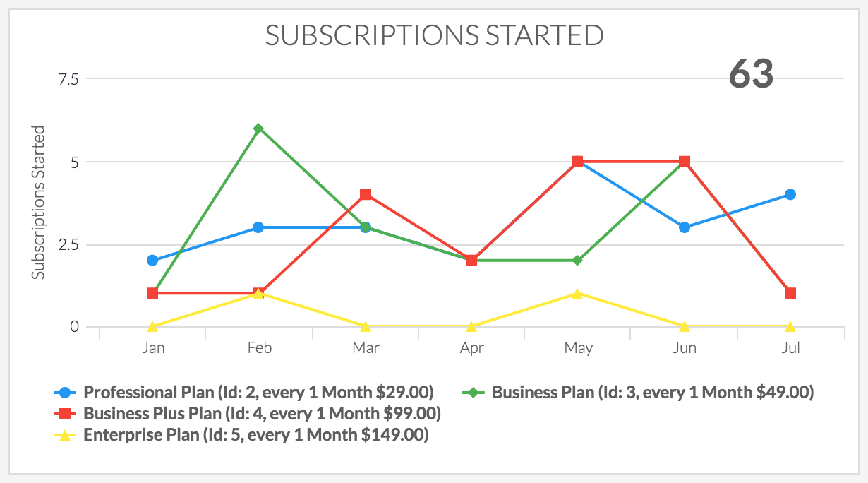Select yellow Enterprise point in May
This screenshot has width=868, height=483.
tap(577, 293)
